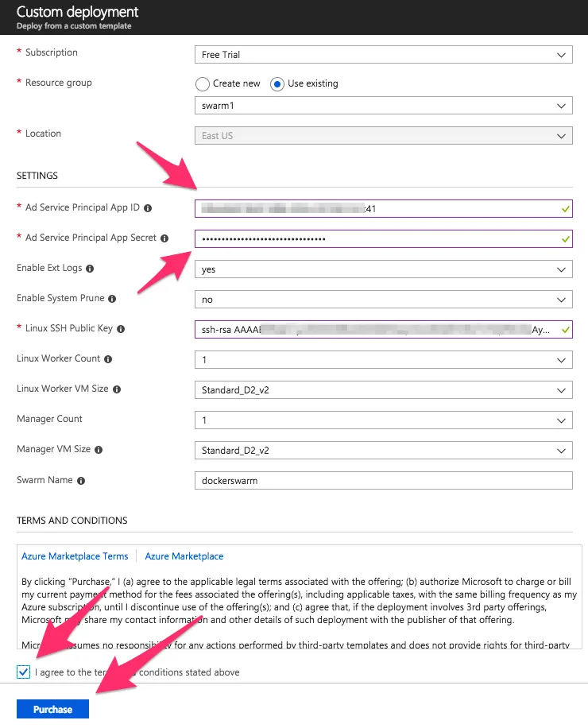Switch to the Azure Marketplace tab
Image resolution: width=588 pixels, height=728 pixels.
point(184,556)
